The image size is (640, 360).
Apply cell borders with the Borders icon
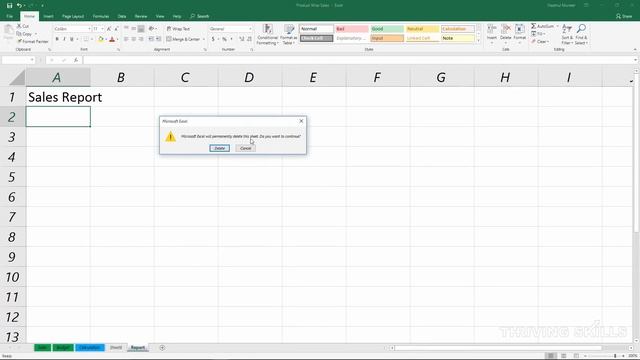(x=86, y=39)
